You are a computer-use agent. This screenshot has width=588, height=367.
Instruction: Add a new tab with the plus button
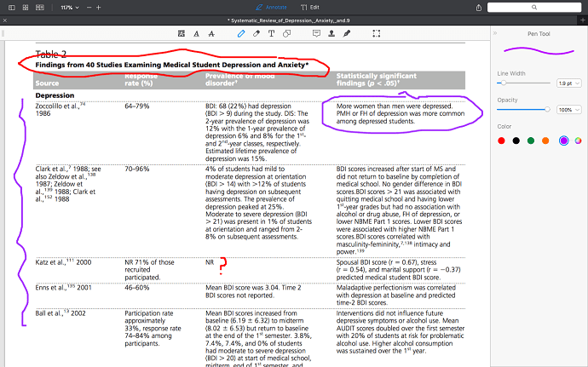[x=583, y=20]
